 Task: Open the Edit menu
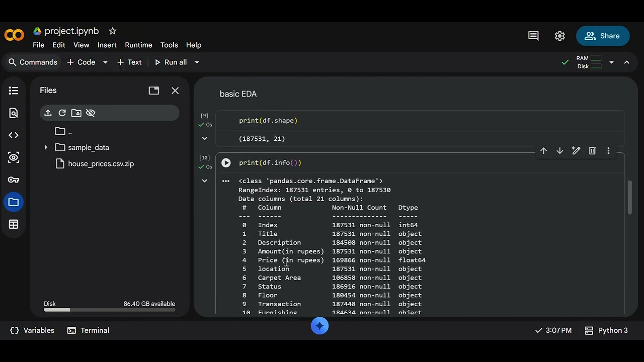point(59,45)
